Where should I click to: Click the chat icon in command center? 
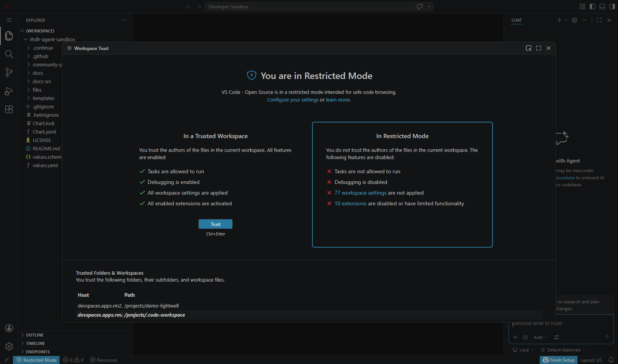click(420, 6)
